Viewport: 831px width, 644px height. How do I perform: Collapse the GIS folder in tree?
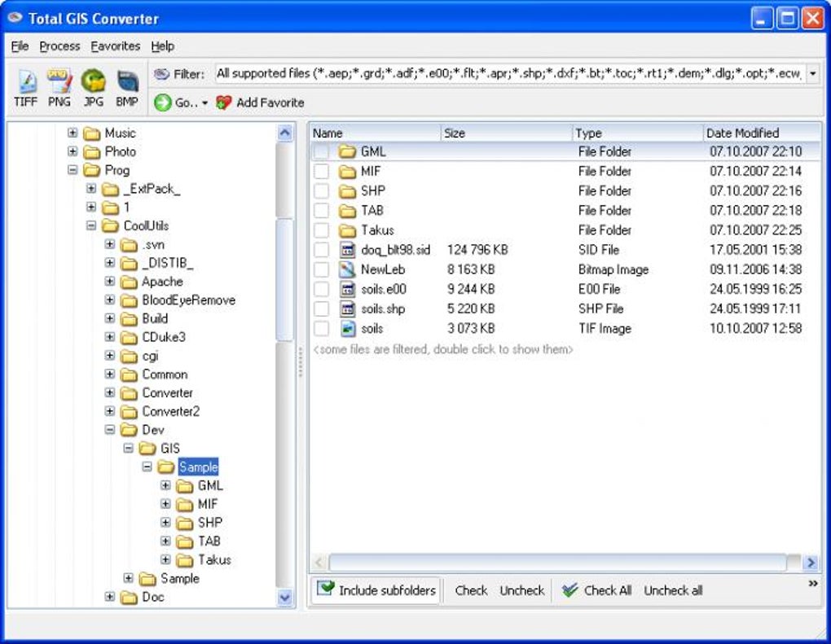(x=128, y=448)
